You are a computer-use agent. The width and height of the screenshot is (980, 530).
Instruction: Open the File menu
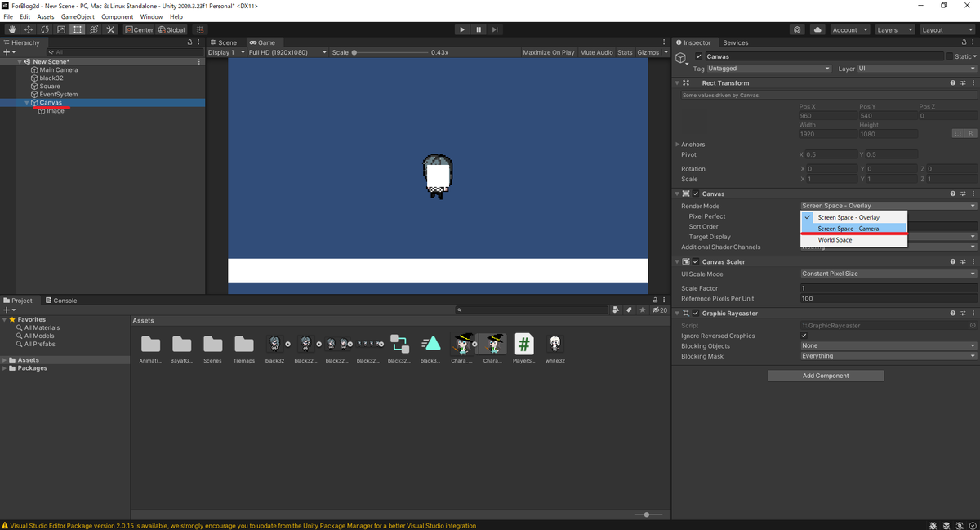(8, 16)
